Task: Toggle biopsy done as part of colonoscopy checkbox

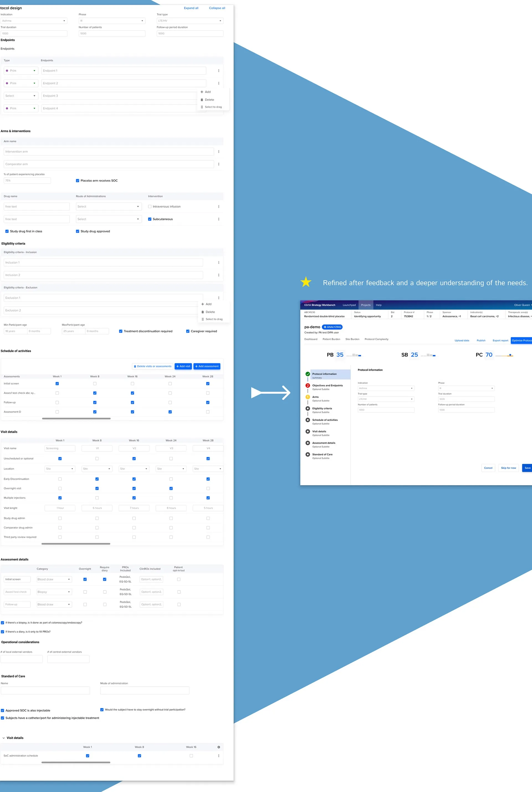Action: (x=2, y=623)
